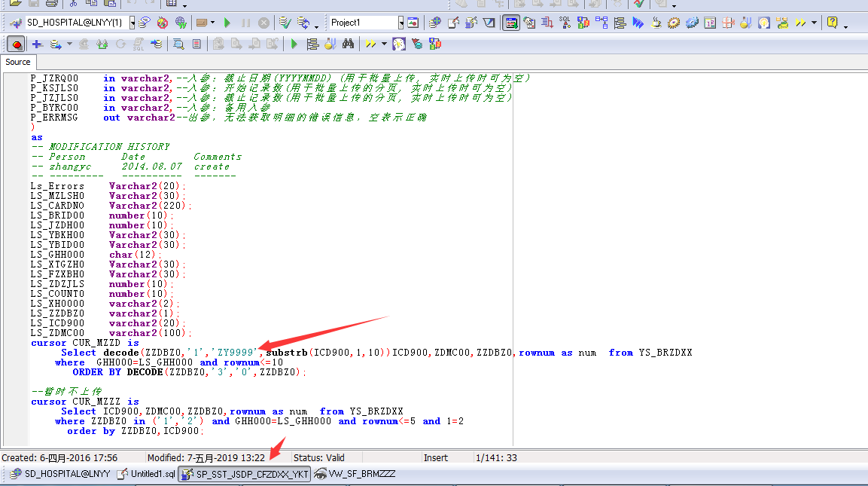This screenshot has height=486, width=868.
Task: Click the cursor CUR_MZZZ is line
Action: [x=85, y=402]
